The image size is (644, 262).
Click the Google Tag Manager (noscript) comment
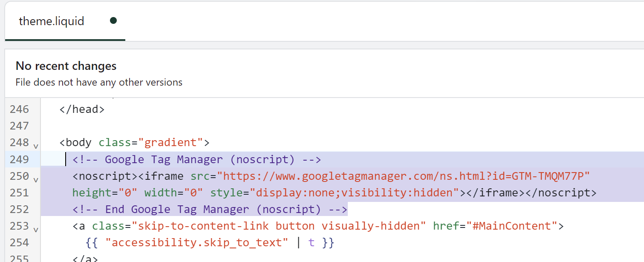pos(196,159)
